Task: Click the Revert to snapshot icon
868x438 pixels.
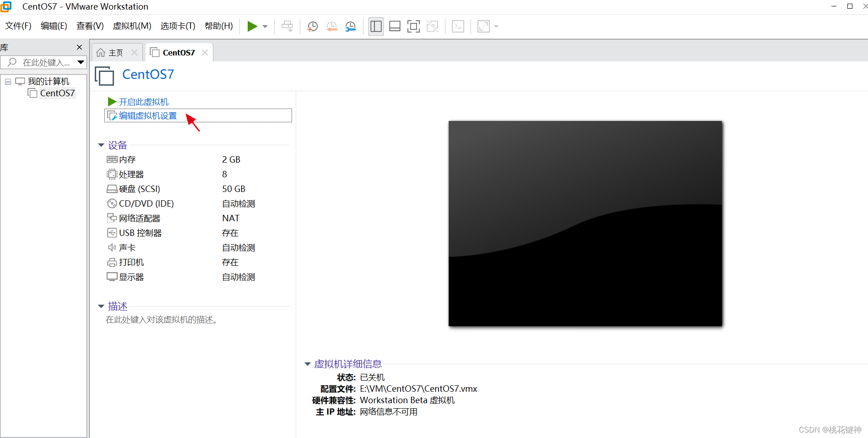Action: [x=332, y=27]
